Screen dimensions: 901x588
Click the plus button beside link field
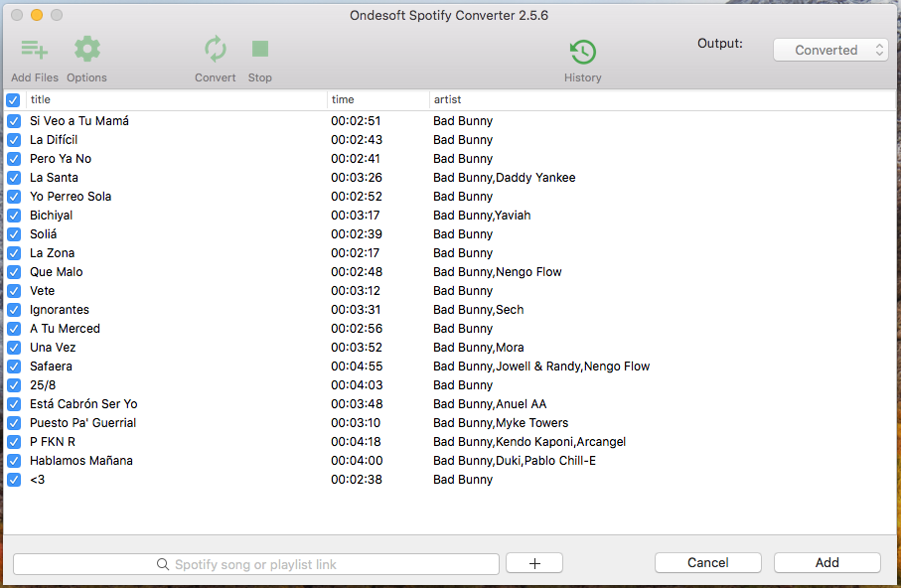click(534, 563)
